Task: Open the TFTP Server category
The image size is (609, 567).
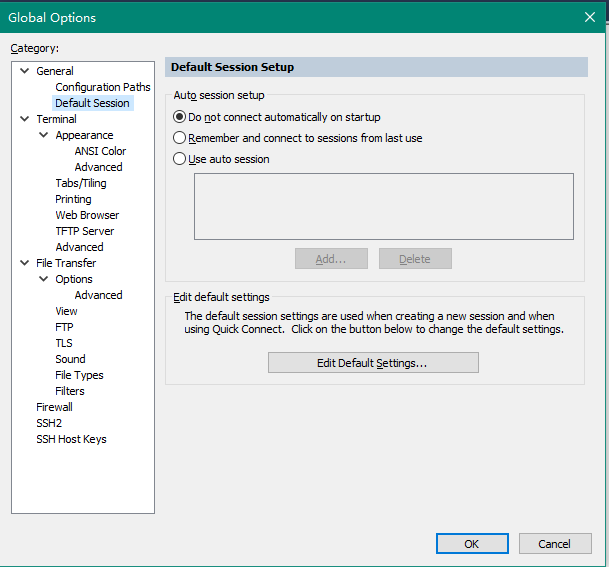Action: point(84,231)
